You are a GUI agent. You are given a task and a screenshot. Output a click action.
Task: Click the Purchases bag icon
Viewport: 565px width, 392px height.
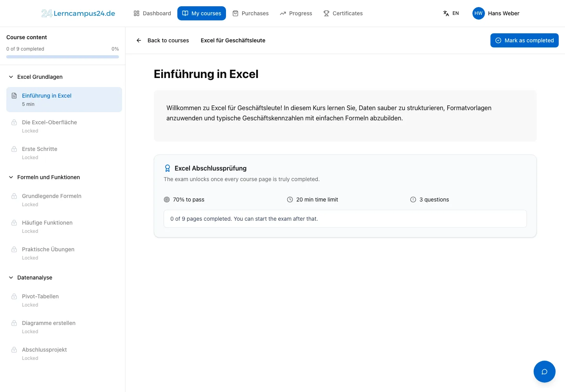click(x=235, y=13)
